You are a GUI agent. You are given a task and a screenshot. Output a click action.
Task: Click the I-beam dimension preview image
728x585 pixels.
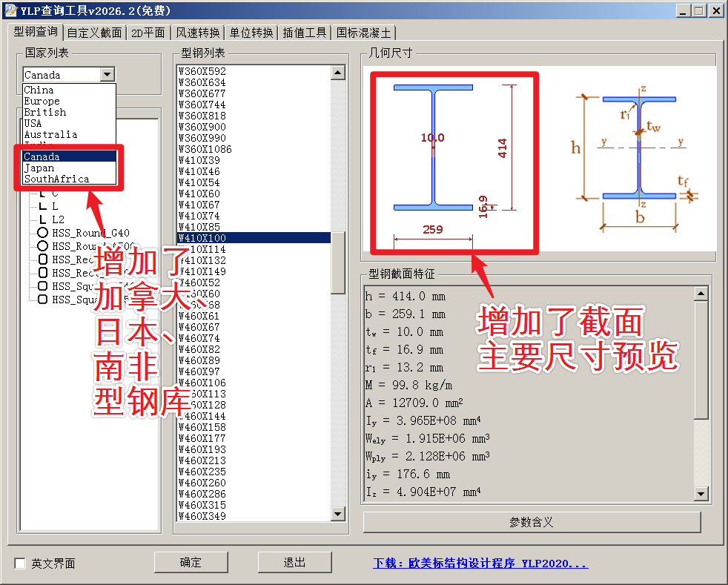(454, 162)
